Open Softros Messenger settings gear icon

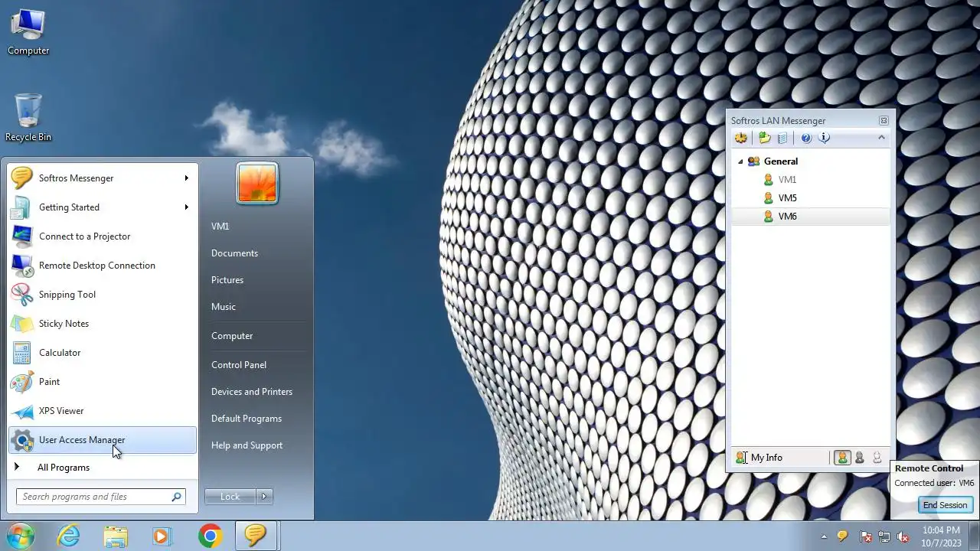[x=740, y=138]
